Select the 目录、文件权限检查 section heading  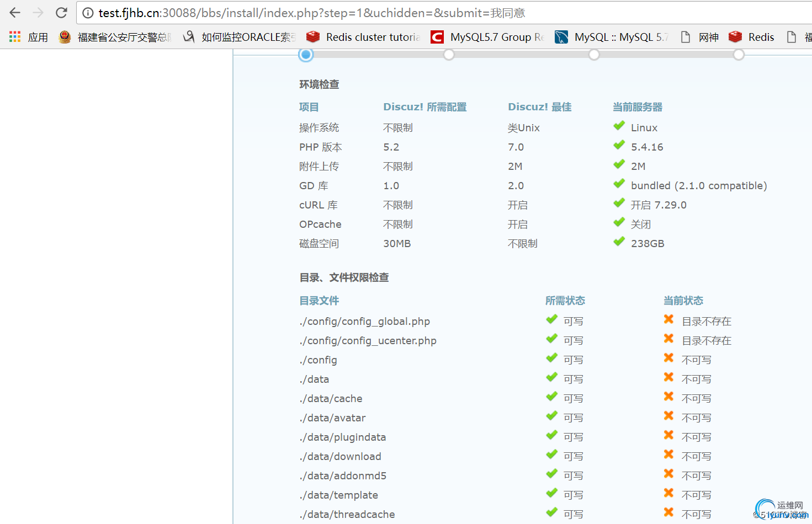(x=344, y=277)
